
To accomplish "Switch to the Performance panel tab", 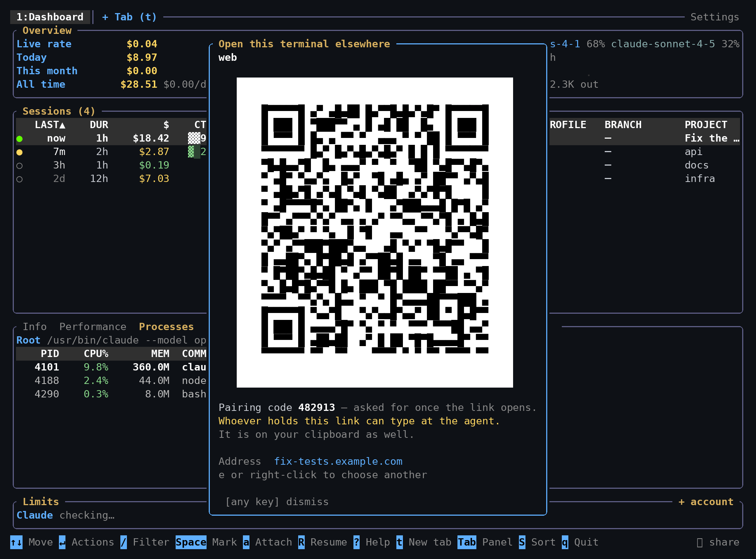I will (93, 326).
